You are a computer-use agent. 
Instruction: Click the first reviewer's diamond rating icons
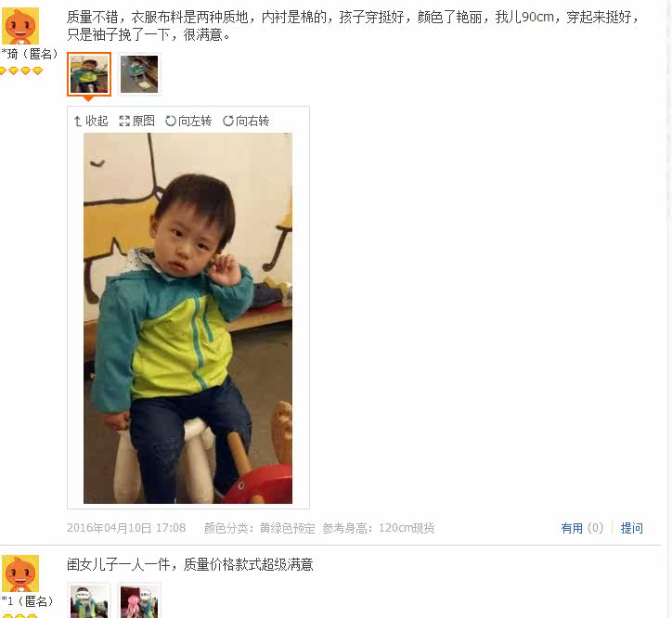(21, 71)
